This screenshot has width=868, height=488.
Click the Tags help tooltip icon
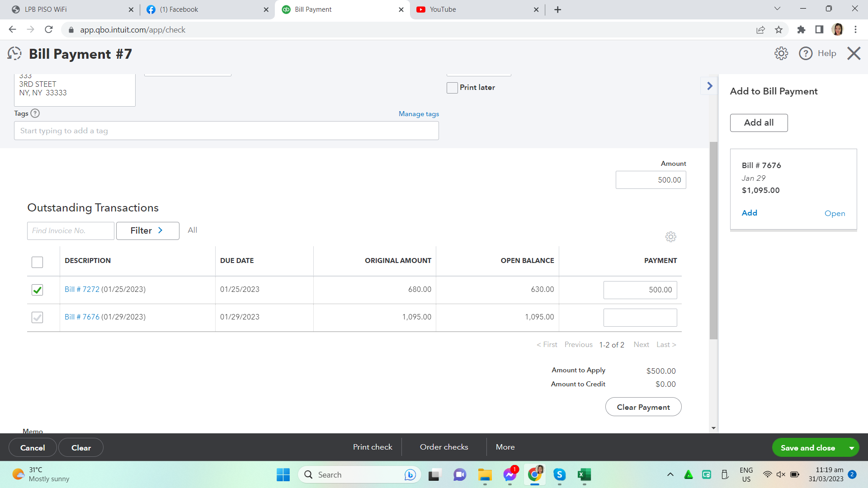(x=35, y=113)
